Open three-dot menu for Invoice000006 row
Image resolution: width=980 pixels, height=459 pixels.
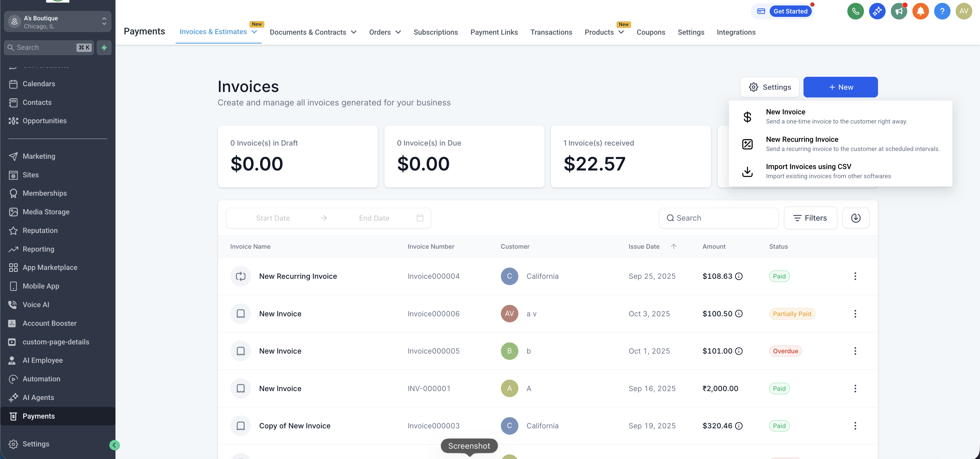point(855,314)
